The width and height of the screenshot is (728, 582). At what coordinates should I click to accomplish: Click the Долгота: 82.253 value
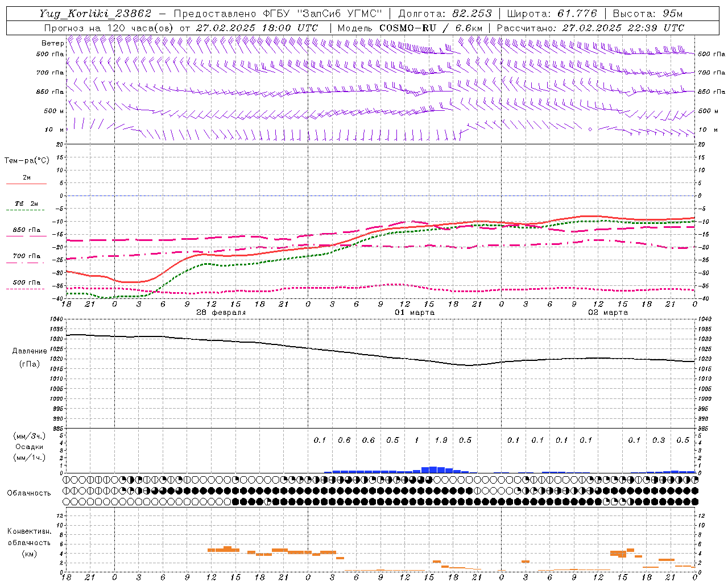pos(445,14)
